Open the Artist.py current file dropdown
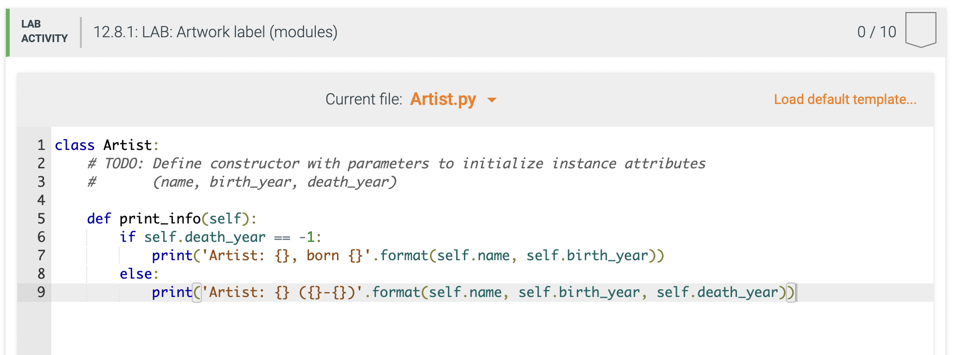 tap(453, 99)
